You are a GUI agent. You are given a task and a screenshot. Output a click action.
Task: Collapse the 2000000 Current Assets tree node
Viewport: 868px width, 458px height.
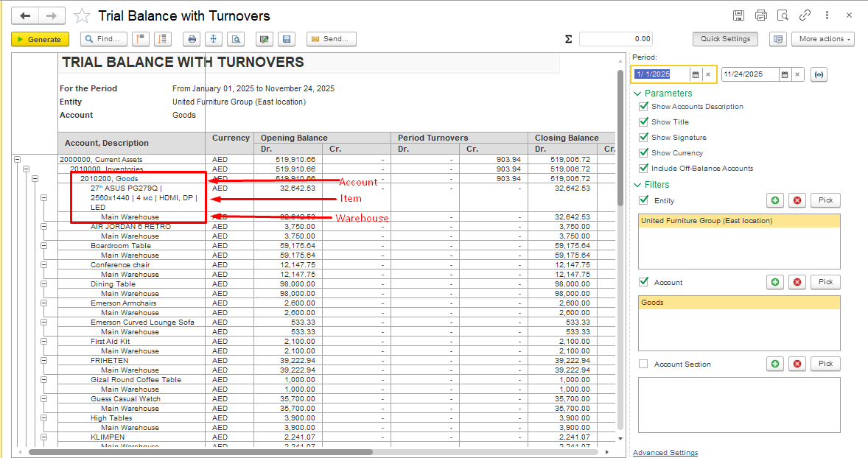point(18,159)
